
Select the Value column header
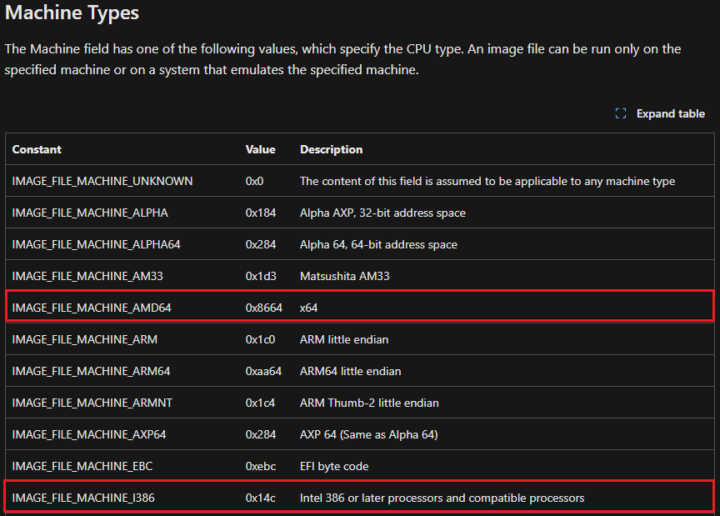260,150
